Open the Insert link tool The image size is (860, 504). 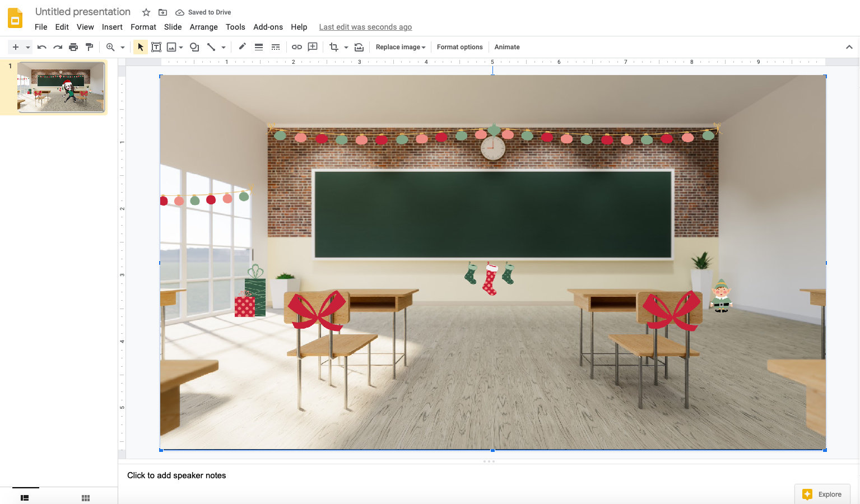296,47
